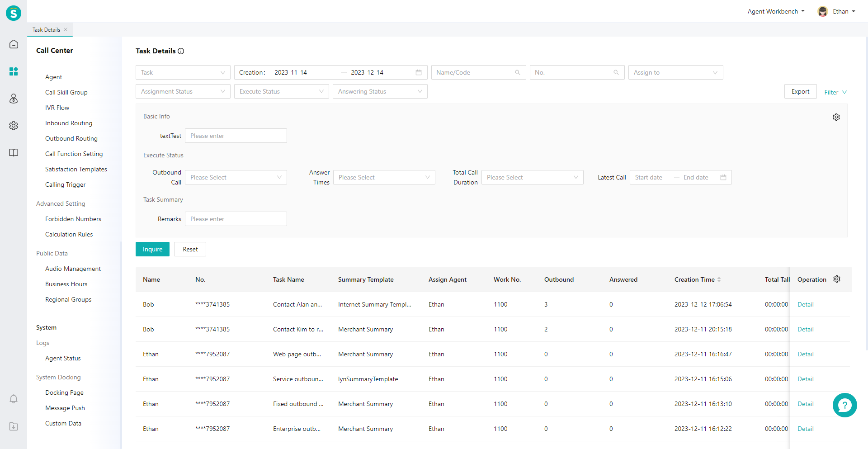The width and height of the screenshot is (868, 449).
Task: Open the Assign to dropdown
Action: (675, 72)
